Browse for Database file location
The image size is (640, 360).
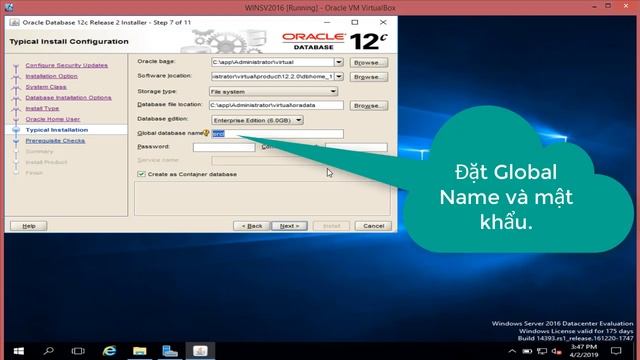click(369, 105)
